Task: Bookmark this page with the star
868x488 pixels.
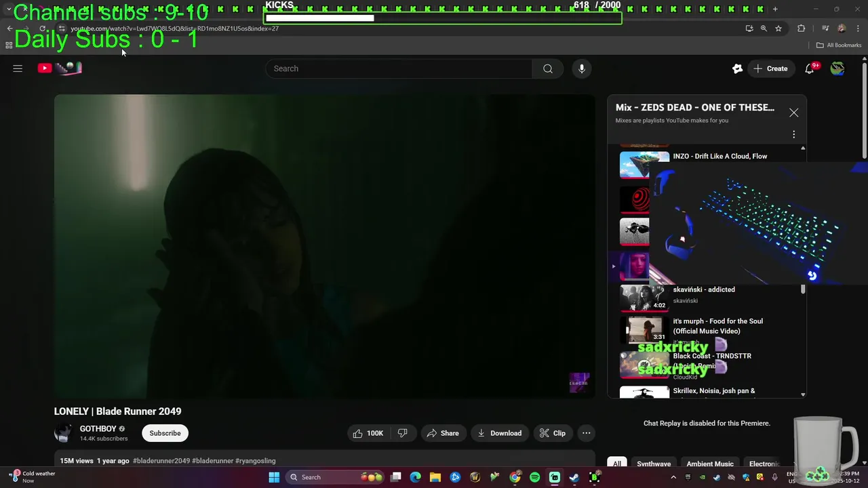Action: 778,28
